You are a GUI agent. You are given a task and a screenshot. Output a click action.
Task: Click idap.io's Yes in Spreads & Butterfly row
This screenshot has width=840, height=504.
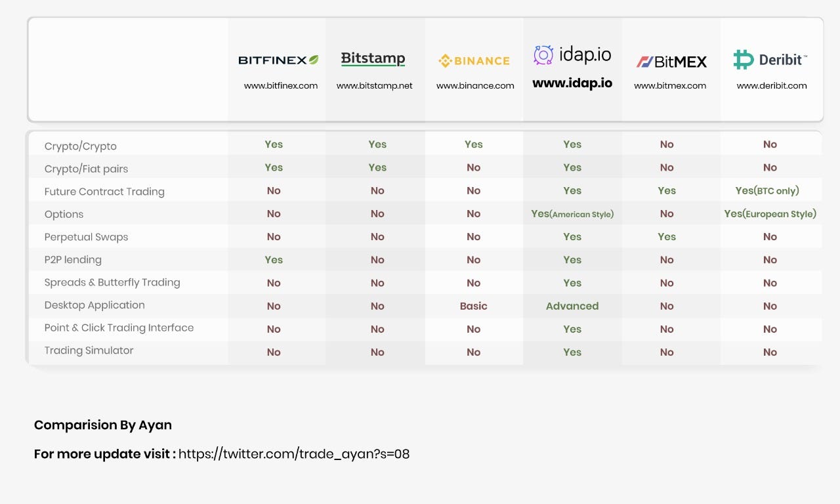572,283
